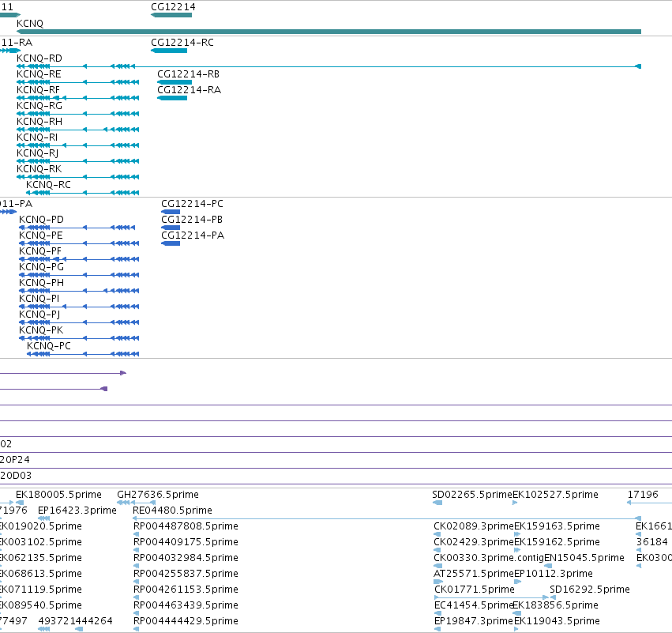Click EP10112.3prime EST label
This screenshot has width=672, height=633.
tap(554, 574)
